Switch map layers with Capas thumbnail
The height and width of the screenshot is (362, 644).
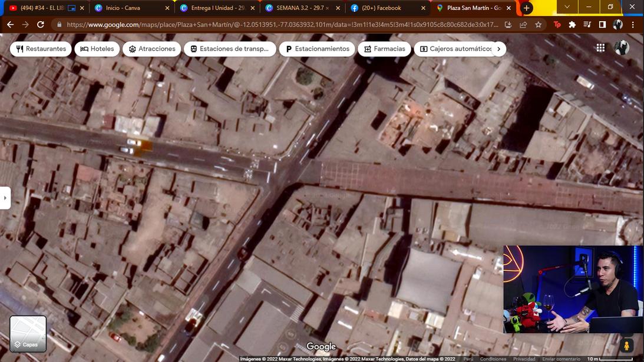coord(28,334)
